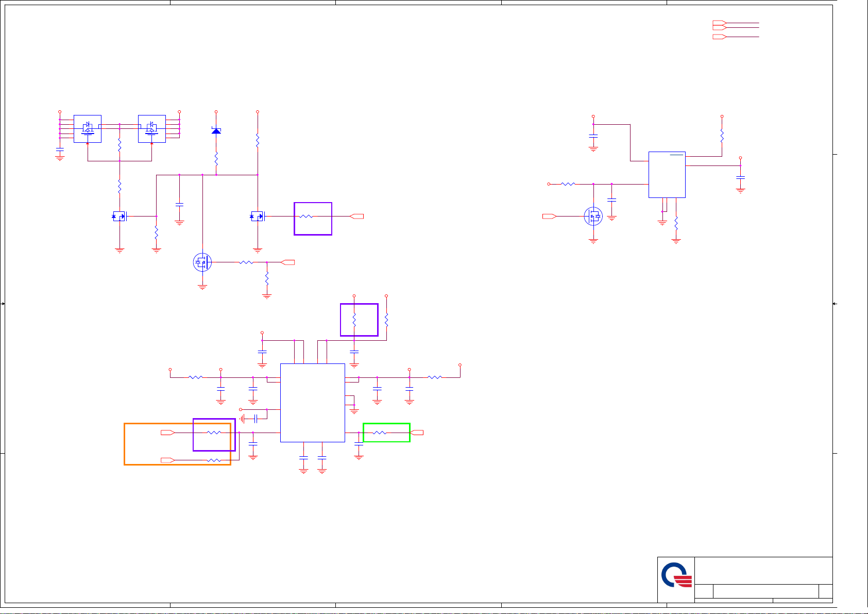The image size is (868, 614).
Task: Select right capacitor beneath the big IC
Action: tap(322, 458)
